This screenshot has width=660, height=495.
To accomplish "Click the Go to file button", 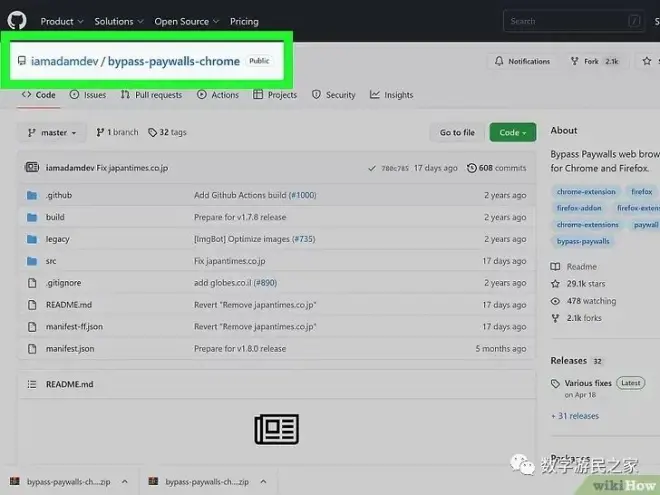I will pos(457,133).
